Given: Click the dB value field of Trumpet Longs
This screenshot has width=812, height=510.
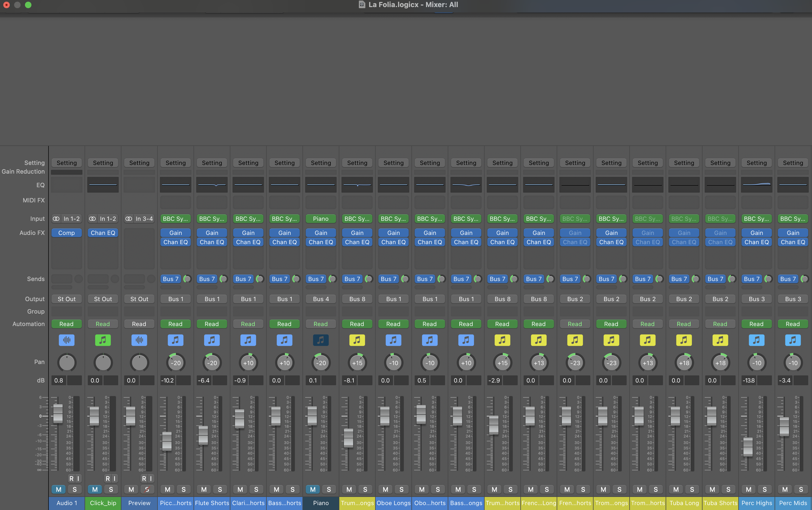Looking at the screenshot, I should coord(349,380).
